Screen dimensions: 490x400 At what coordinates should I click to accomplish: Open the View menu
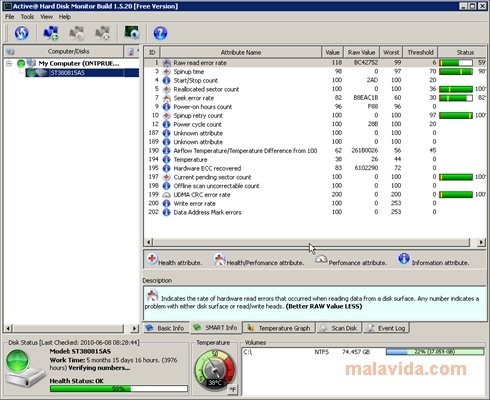tap(46, 17)
